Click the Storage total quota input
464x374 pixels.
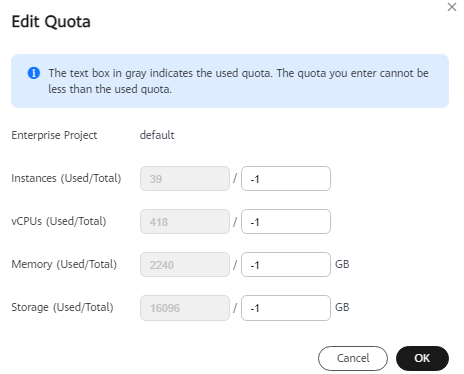[286, 308]
